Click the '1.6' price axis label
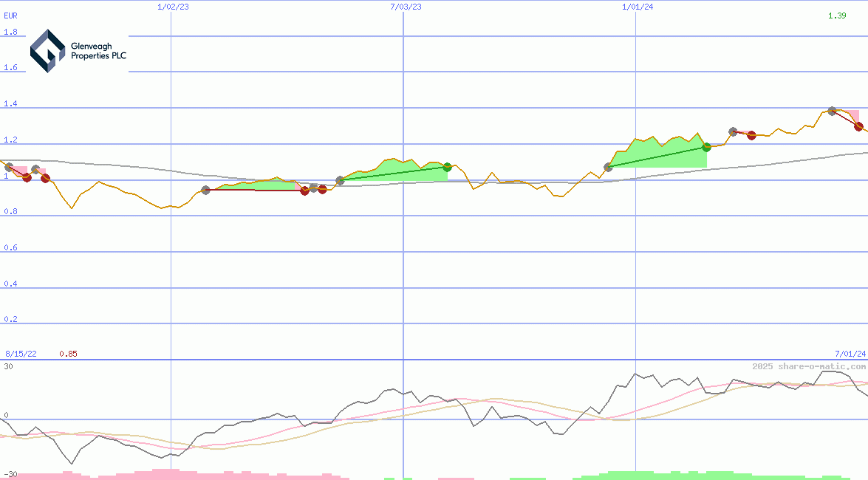 pos(10,67)
